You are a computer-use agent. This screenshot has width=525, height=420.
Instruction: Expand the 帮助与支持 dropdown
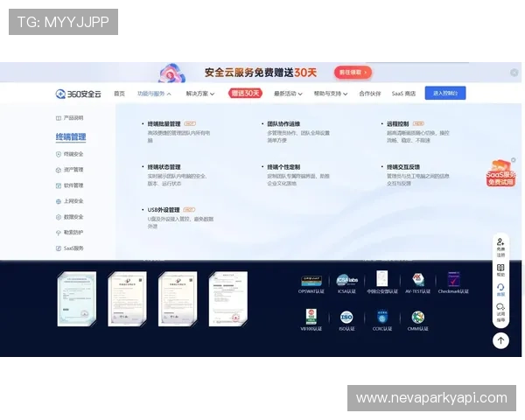click(x=331, y=94)
